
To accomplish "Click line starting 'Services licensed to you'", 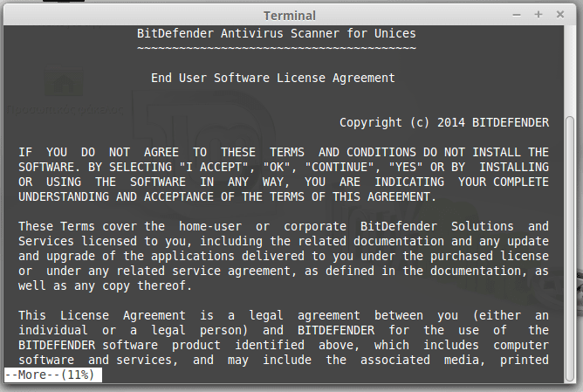I will pos(284,241).
